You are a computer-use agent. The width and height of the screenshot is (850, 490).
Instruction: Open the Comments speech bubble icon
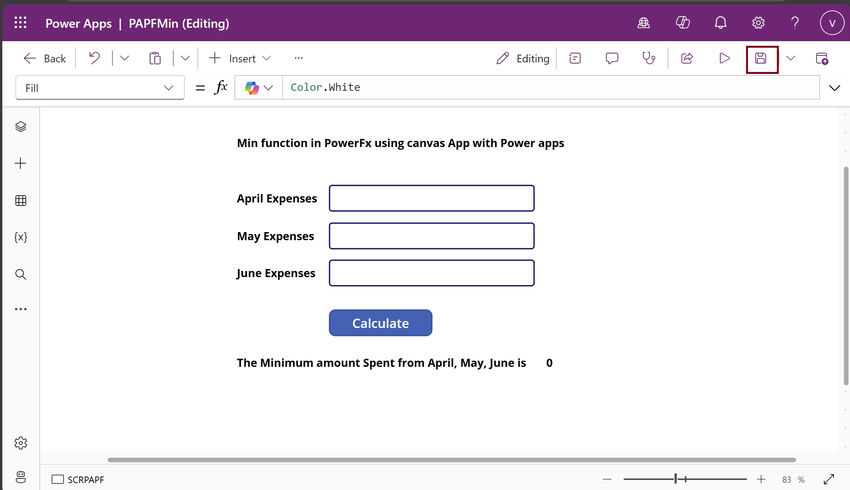tap(612, 58)
